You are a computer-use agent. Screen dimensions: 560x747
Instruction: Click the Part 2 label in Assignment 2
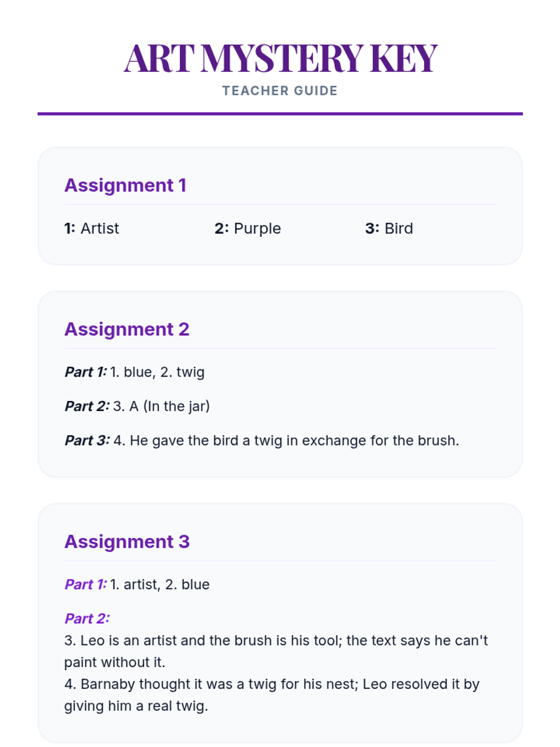tap(87, 406)
